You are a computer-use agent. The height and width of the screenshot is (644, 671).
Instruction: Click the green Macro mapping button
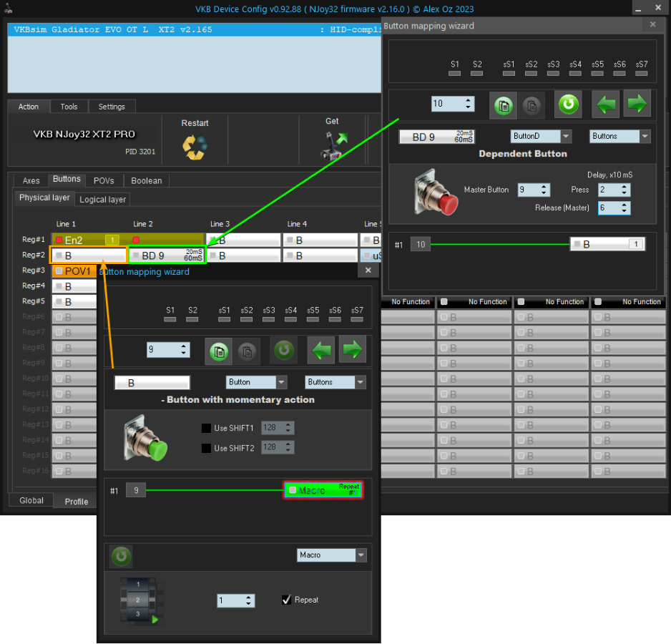(323, 490)
